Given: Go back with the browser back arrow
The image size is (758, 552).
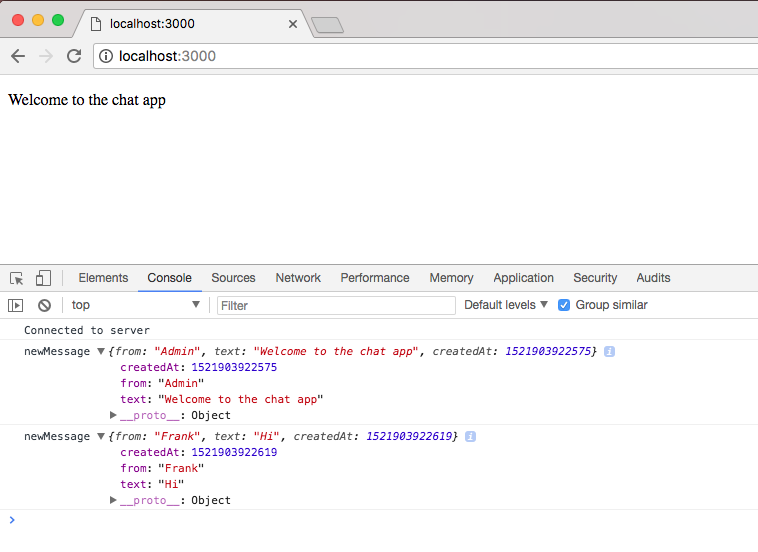Looking at the screenshot, I should [18, 56].
